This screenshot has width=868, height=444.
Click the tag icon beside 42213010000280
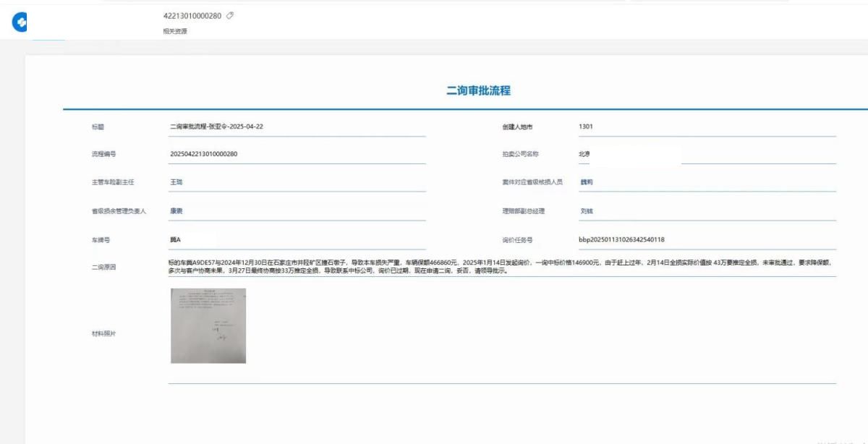[230, 15]
